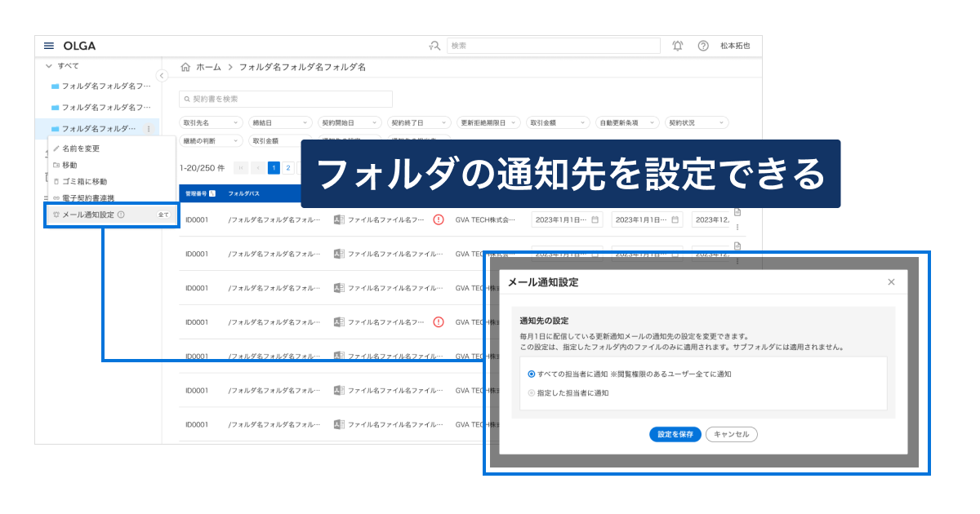The height and width of the screenshot is (514, 980).
Task: Click the ホーム breadcrumb link
Action: pos(208,67)
